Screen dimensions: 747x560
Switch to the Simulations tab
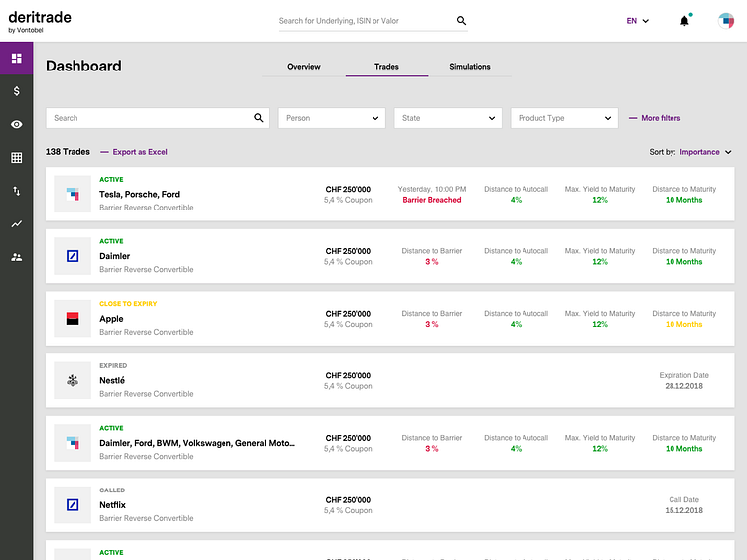coord(470,67)
